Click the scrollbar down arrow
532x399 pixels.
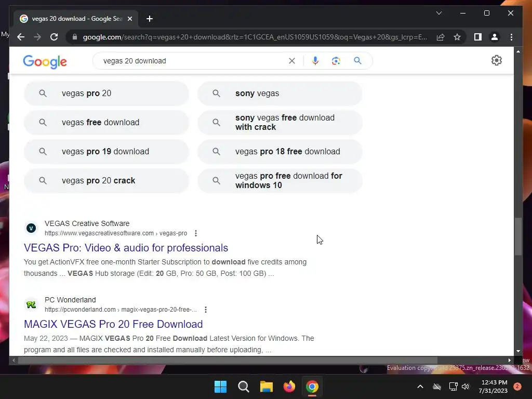518,352
